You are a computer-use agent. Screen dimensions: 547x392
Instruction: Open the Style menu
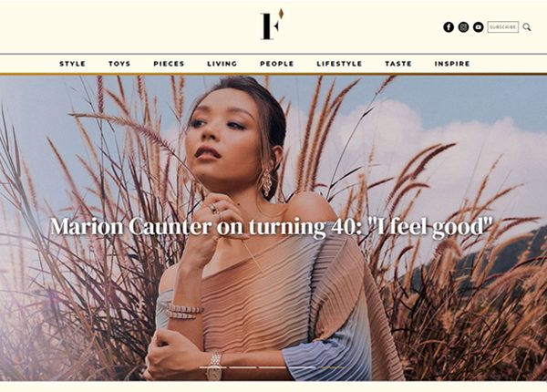[73, 64]
